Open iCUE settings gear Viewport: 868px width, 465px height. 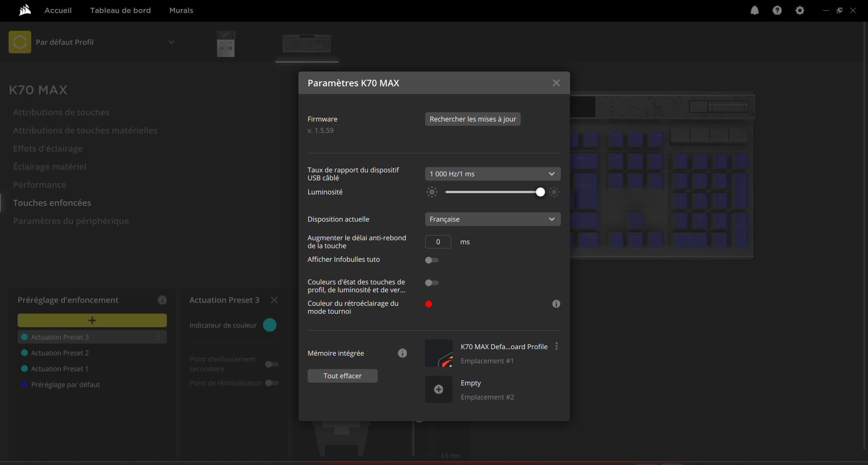(x=800, y=10)
